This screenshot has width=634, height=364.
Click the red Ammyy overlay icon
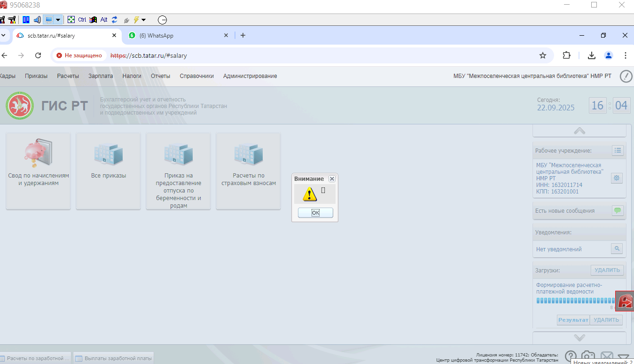pos(625,301)
